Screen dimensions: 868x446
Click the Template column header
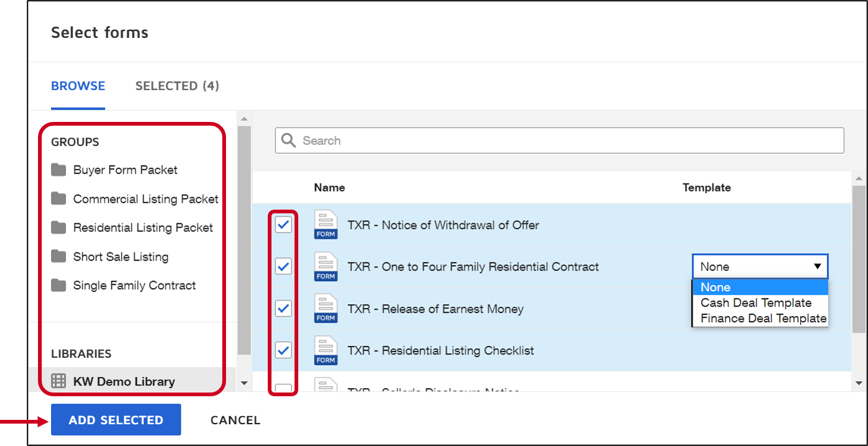tap(707, 187)
